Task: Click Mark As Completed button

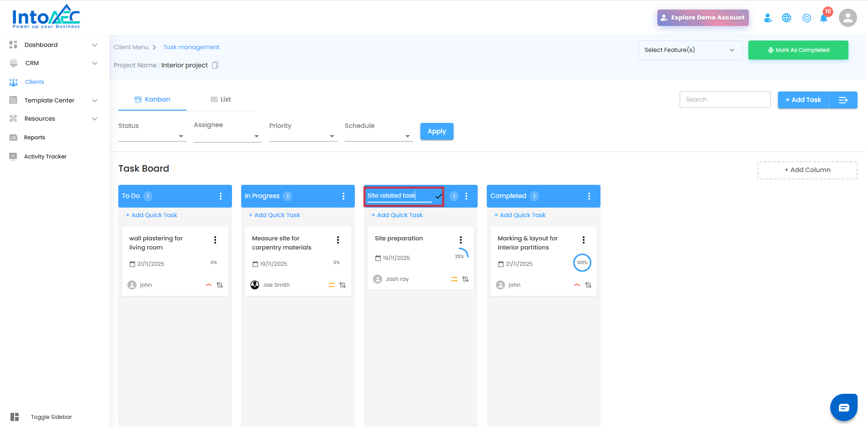Action: tap(798, 50)
